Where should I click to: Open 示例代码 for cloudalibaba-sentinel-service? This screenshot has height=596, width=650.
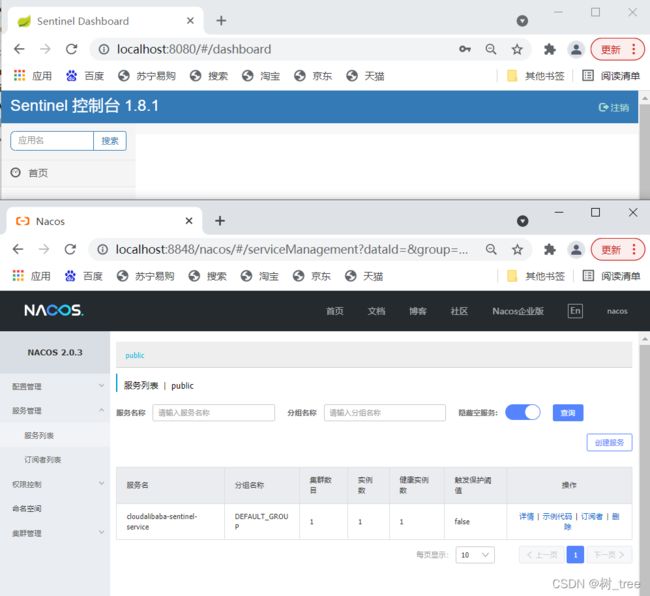(557, 516)
